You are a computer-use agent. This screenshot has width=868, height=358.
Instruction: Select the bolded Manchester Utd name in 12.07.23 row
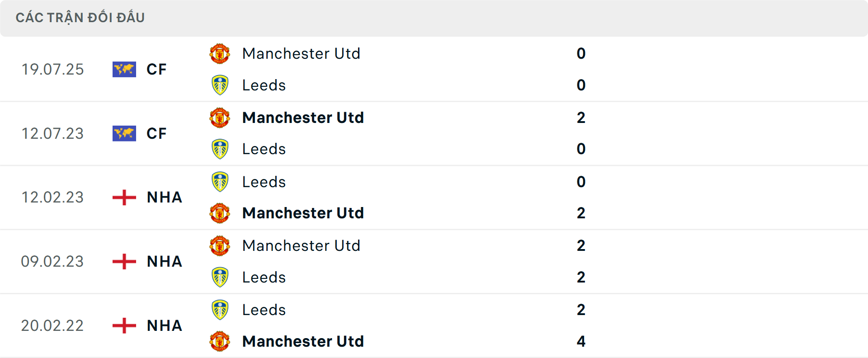click(x=303, y=118)
